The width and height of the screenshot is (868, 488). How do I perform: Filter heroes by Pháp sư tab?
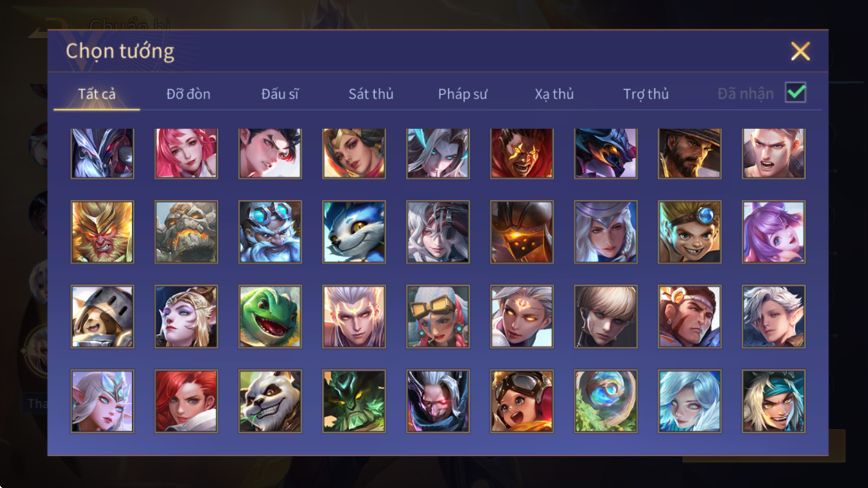coord(463,94)
